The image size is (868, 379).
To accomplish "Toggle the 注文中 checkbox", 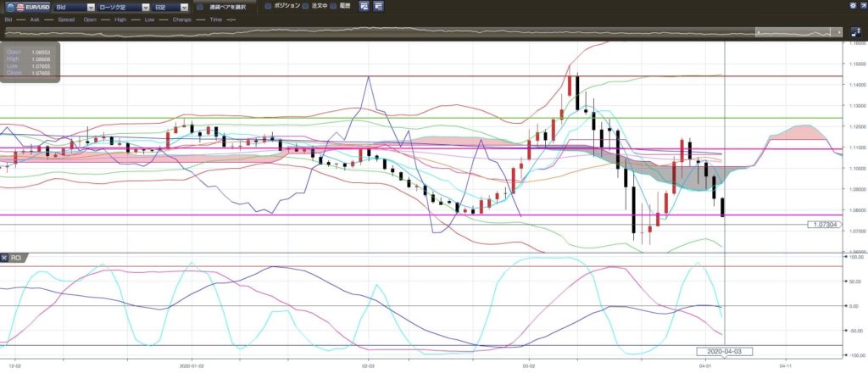I will coord(305,6).
